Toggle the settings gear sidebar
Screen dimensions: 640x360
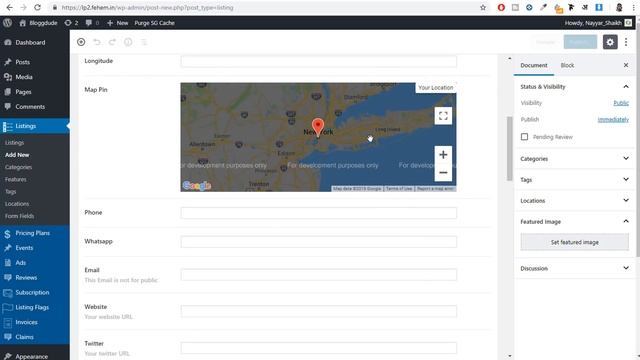coord(610,42)
